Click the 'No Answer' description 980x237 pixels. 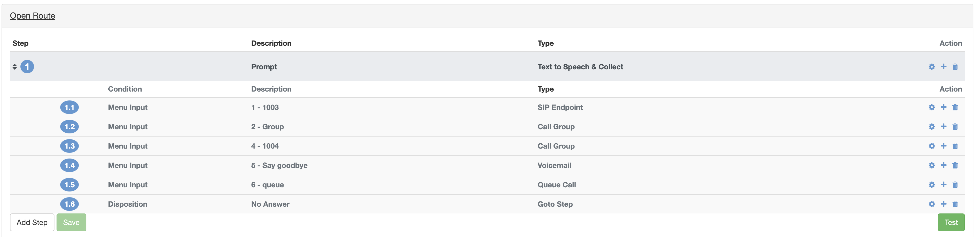(270, 204)
